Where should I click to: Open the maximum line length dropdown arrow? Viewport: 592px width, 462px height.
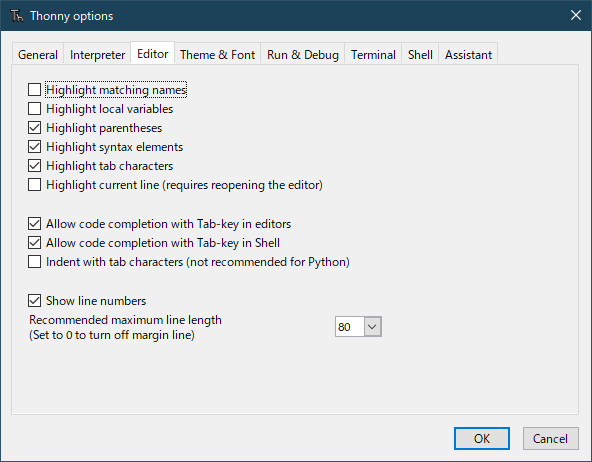[373, 326]
